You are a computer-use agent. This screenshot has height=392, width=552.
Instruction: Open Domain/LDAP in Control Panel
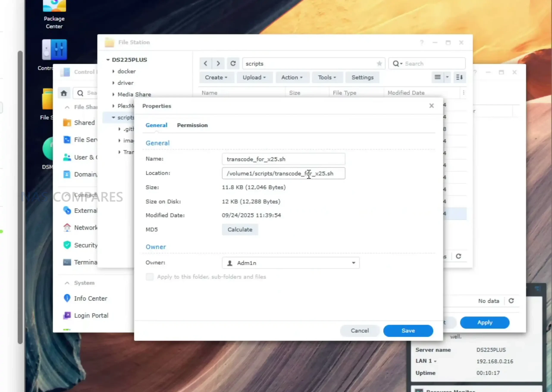pos(80,174)
